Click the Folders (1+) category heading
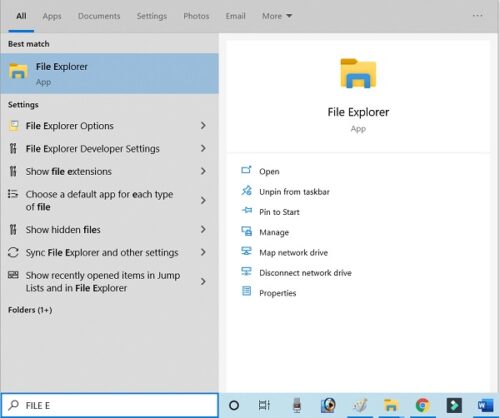The height and width of the screenshot is (418, 500). (30, 310)
